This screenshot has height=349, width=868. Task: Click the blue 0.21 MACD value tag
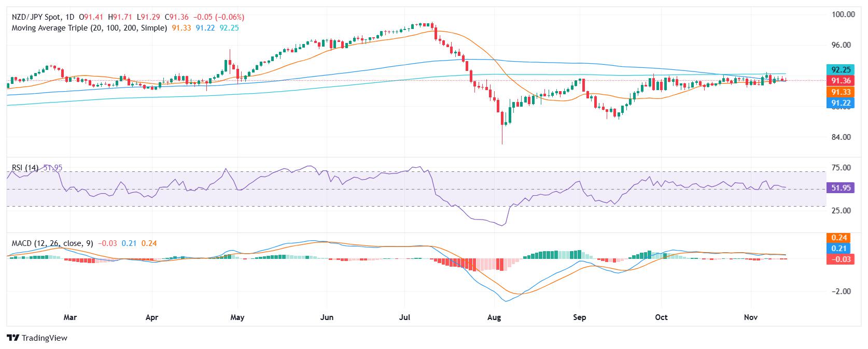point(839,249)
